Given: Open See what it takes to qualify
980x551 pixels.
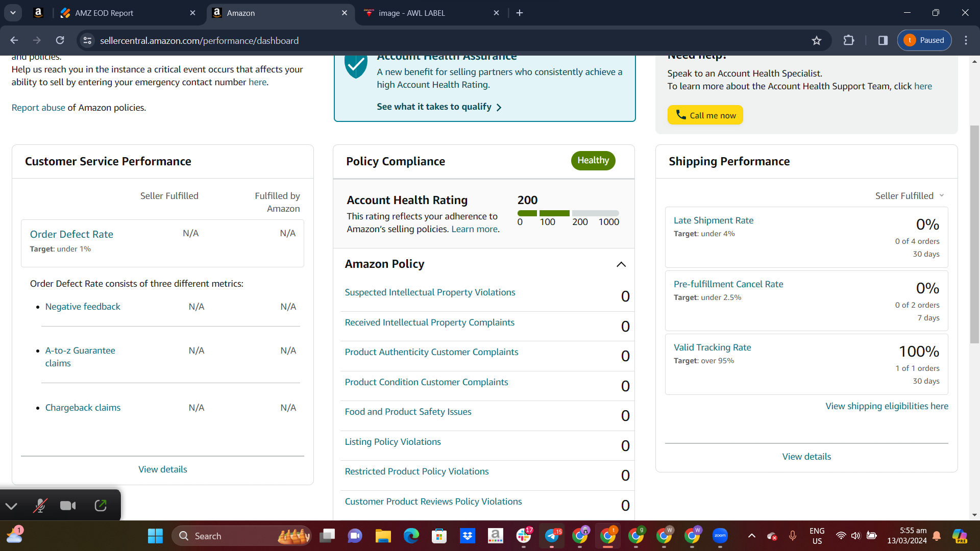Looking at the screenshot, I should [439, 107].
